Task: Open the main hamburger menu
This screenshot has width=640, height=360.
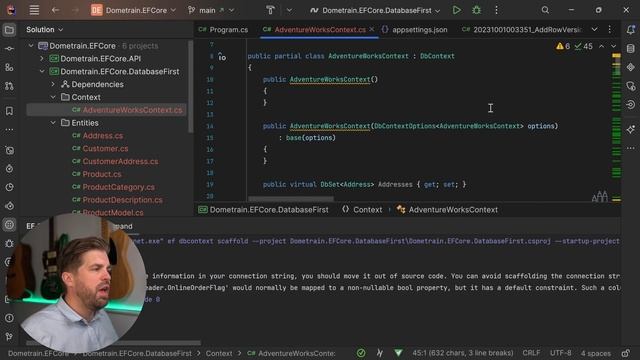Action: tap(34, 10)
